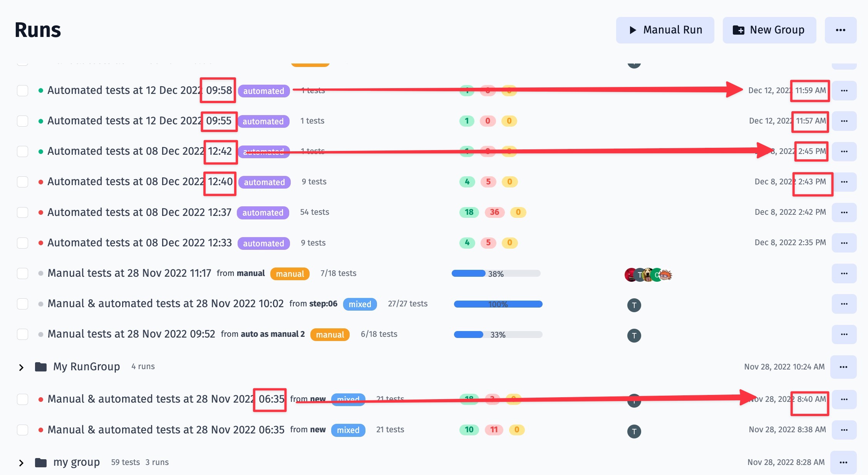Expand My RunGroup with chevron
Screen dimensions: 868x475
click(22, 367)
